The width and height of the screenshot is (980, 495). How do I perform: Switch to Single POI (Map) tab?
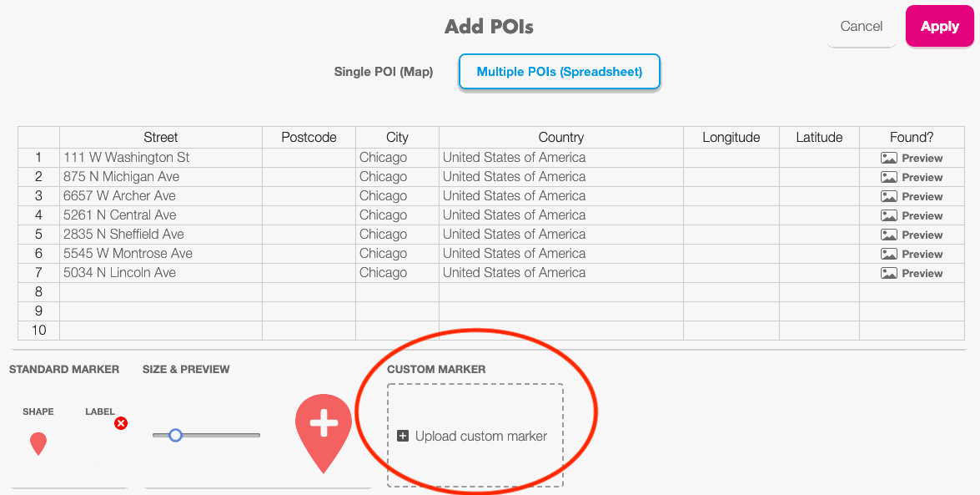coord(384,72)
